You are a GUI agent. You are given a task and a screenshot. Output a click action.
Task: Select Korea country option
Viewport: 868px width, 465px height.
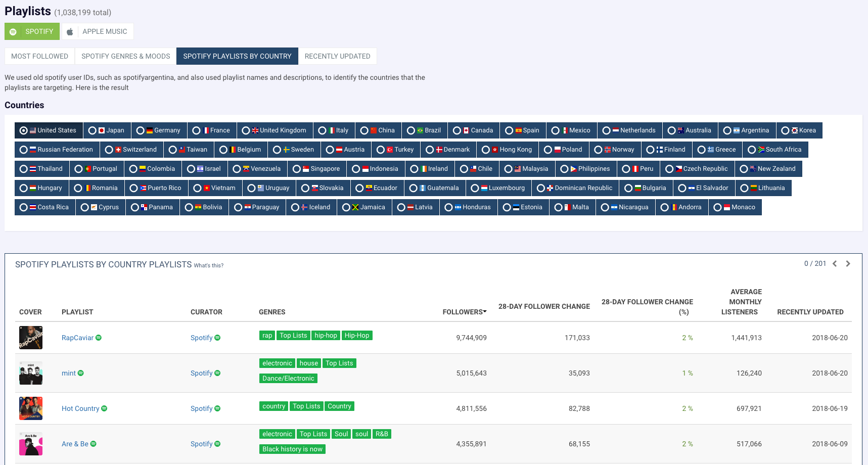tap(799, 130)
